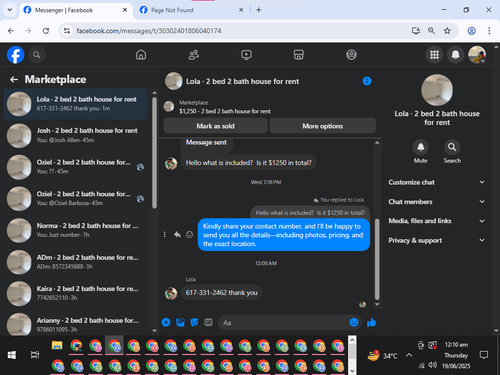Click the address bar URL
500x375 pixels.
click(x=149, y=31)
